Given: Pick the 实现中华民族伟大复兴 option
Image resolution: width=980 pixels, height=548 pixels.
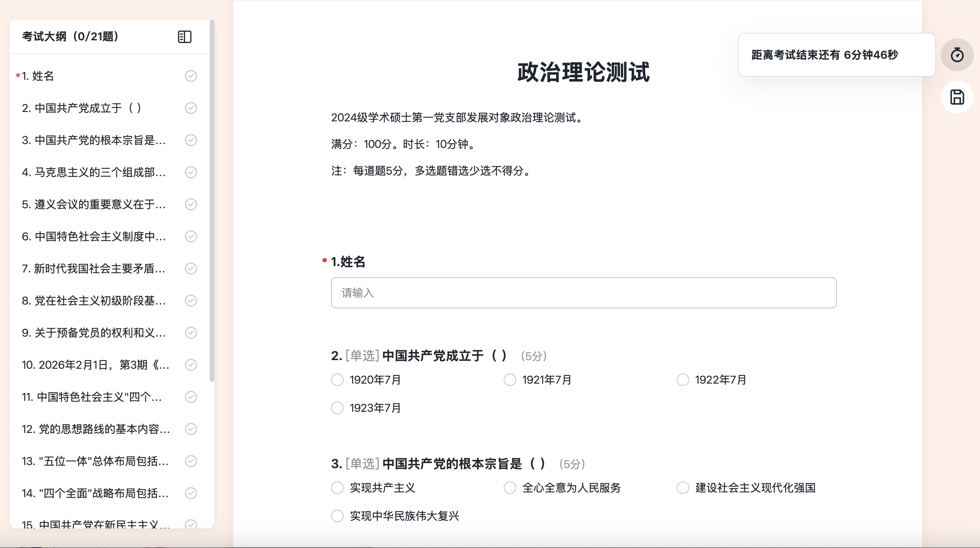Looking at the screenshot, I should point(337,516).
